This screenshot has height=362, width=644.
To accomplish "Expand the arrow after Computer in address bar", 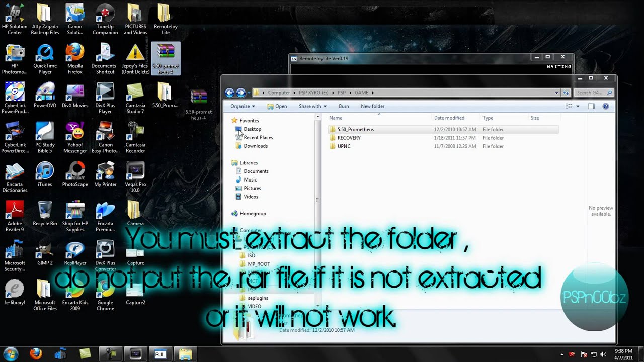I will (293, 93).
